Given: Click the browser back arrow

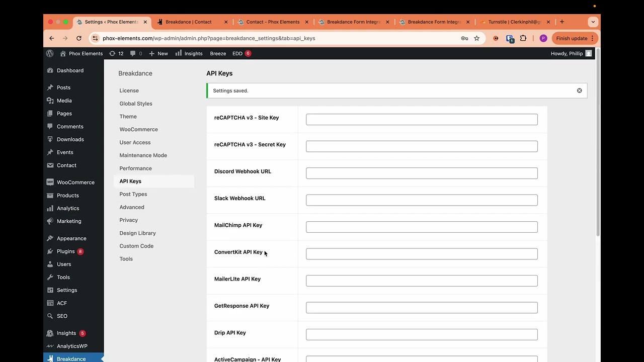Looking at the screenshot, I should 51,38.
